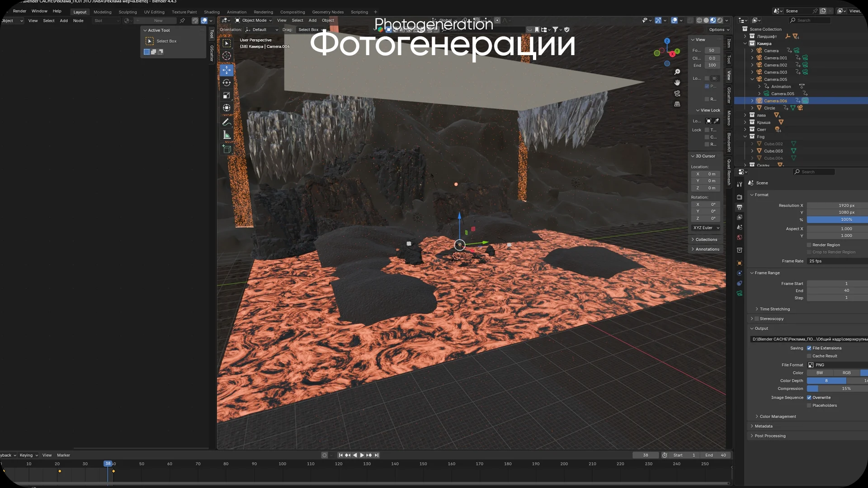Open the Options button in viewport header

coord(719,30)
